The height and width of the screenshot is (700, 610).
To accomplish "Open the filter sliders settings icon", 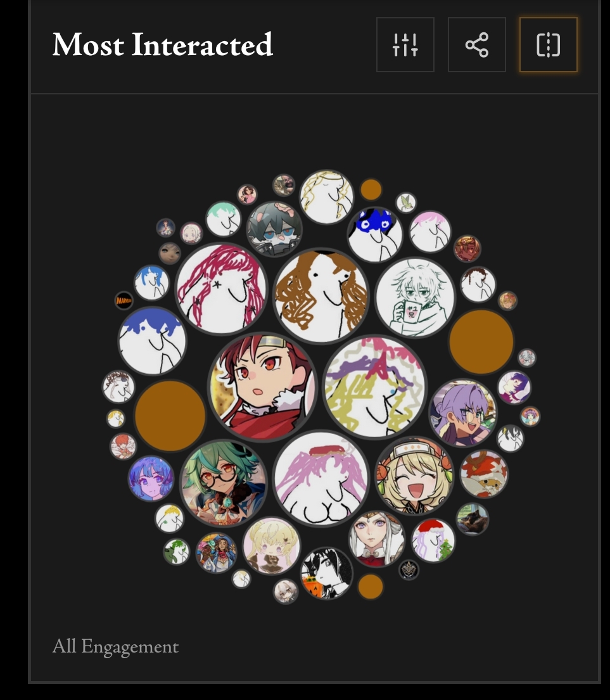I will (405, 44).
